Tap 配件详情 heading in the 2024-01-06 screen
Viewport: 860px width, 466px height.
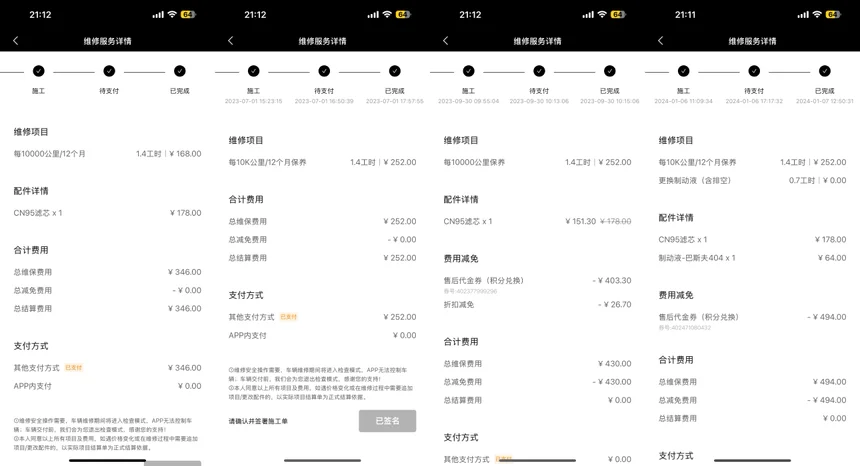pos(676,218)
